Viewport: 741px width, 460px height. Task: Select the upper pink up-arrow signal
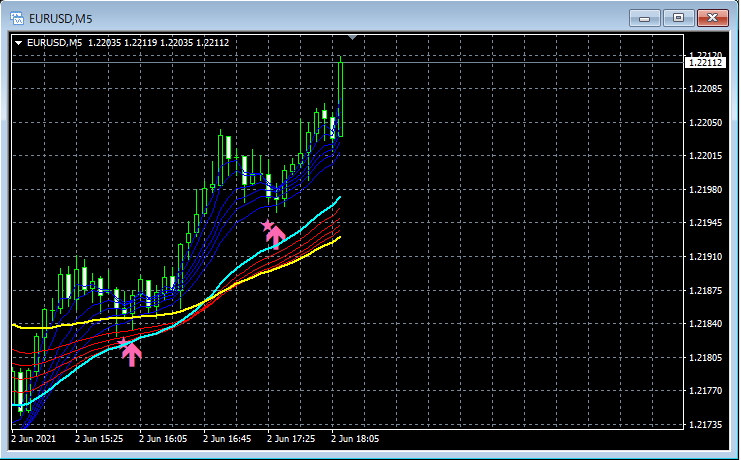[276, 237]
